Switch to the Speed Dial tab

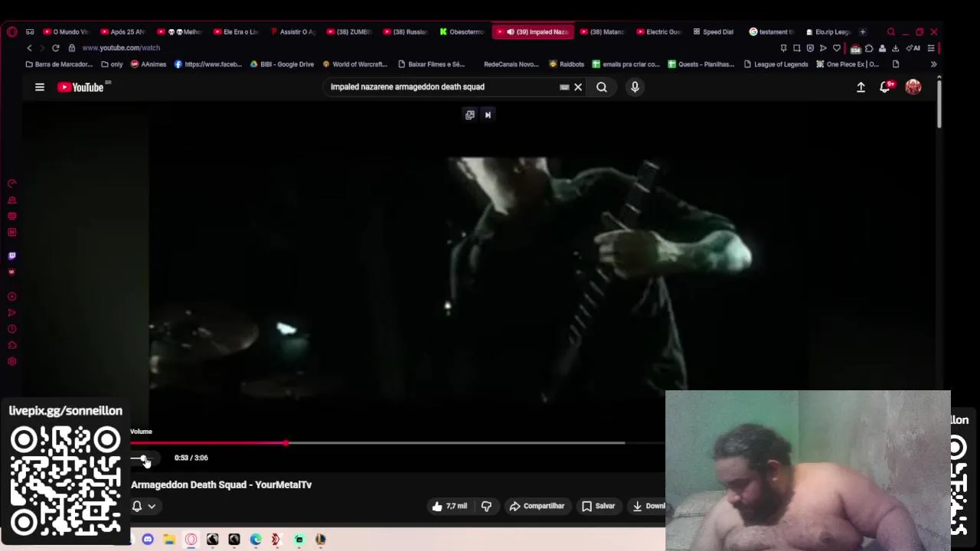tap(715, 31)
